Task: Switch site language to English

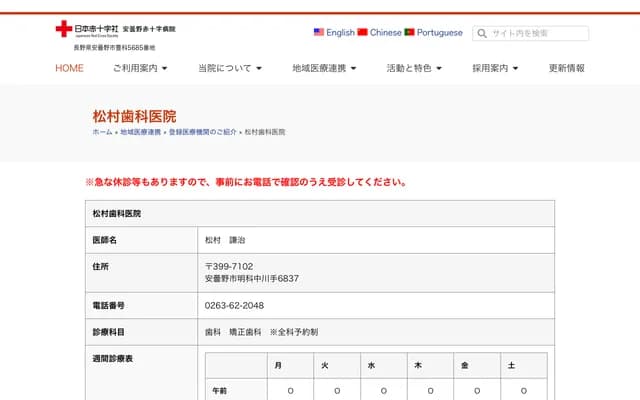Action: click(340, 33)
